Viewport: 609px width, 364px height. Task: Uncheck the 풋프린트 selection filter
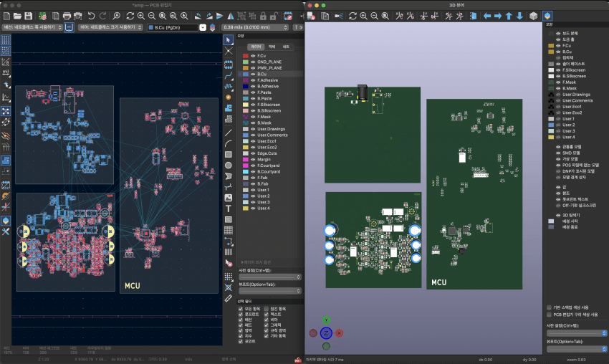[x=241, y=315]
